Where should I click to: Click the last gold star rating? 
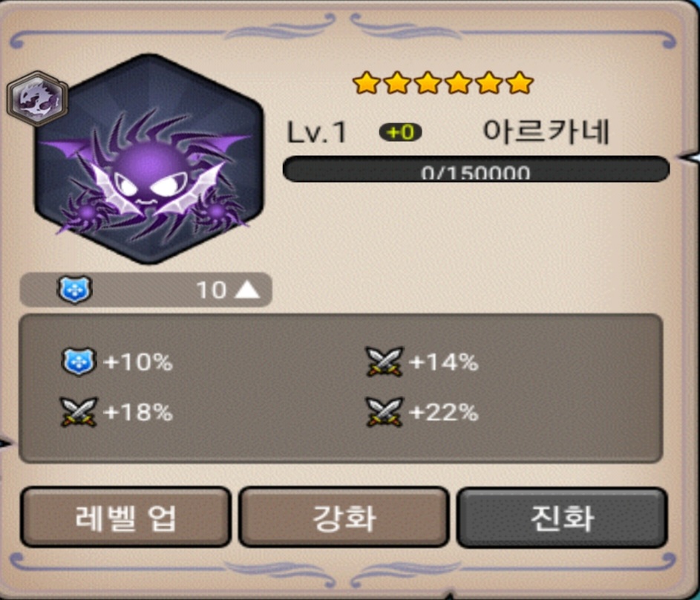pos(520,82)
